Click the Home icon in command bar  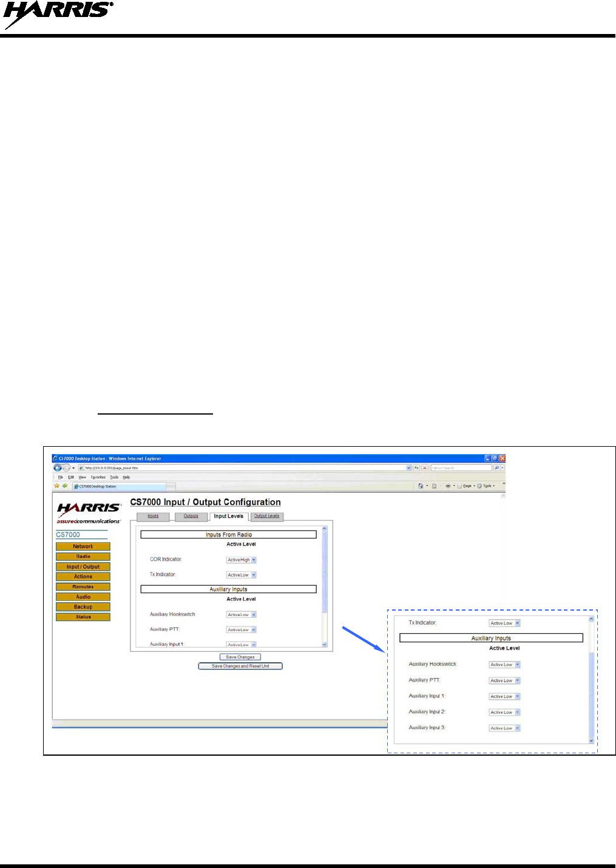tap(421, 486)
